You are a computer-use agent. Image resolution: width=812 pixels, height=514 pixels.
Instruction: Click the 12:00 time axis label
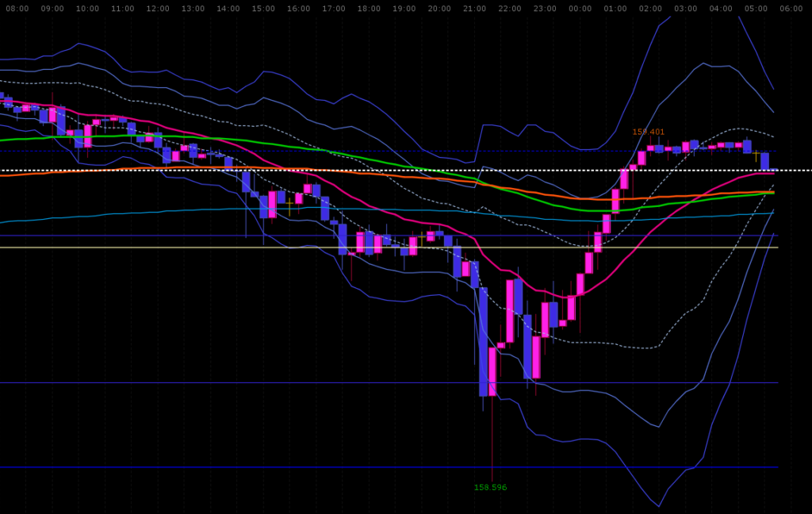158,9
